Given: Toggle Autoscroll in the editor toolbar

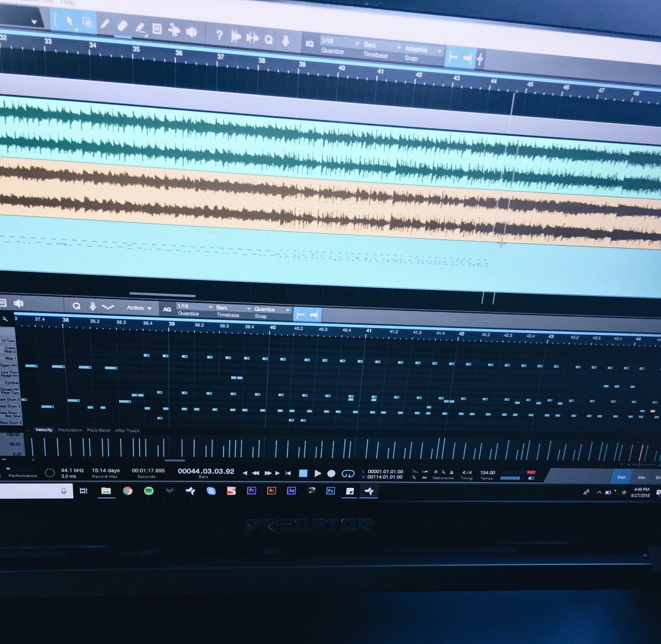Looking at the screenshot, I should 314,315.
